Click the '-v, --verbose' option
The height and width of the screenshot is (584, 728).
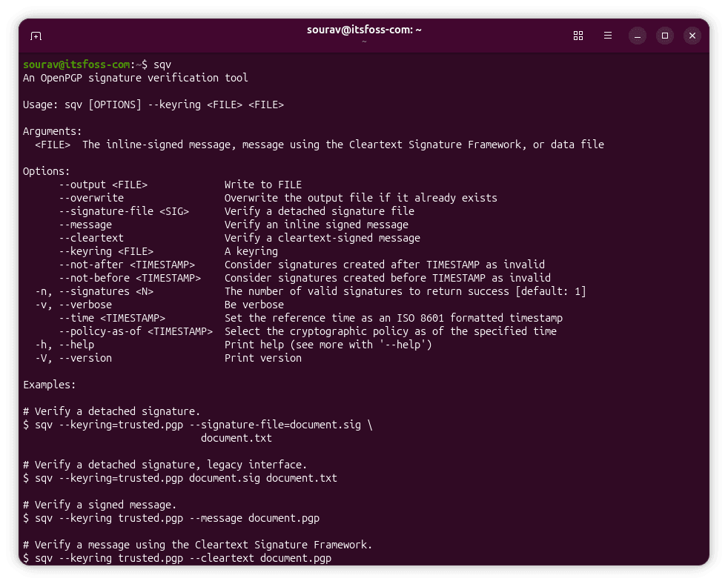(73, 305)
